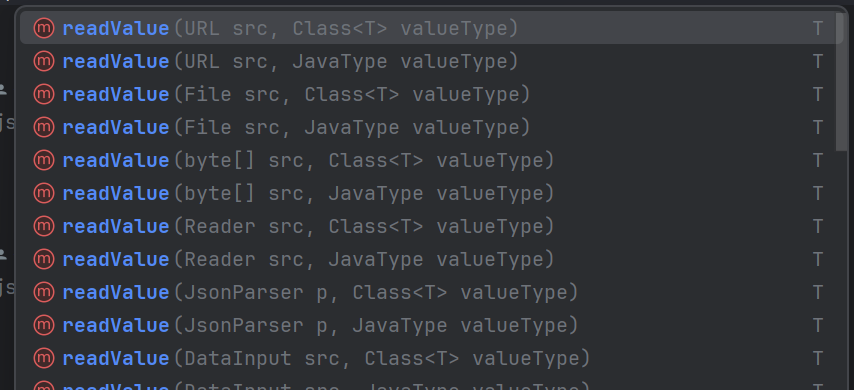Image resolution: width=854 pixels, height=390 pixels.
Task: Insert readValue(Reader src, Class<T> valueType) method
Action: pos(431,227)
